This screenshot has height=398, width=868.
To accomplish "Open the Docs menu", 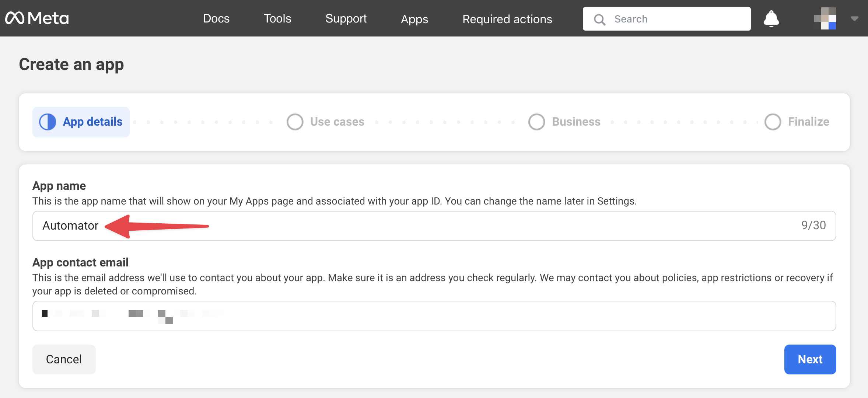I will tap(216, 18).
